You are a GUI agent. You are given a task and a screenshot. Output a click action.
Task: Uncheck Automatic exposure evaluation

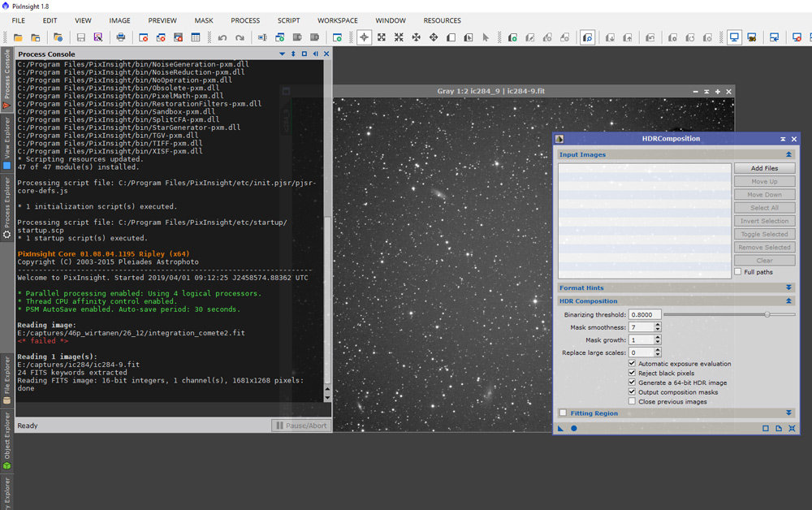[632, 364]
